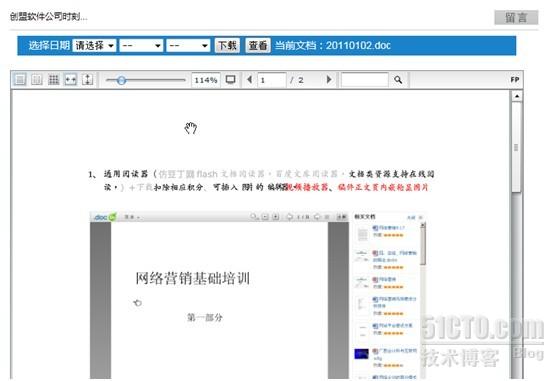The width and height of the screenshot is (558, 381).
Task: Go to previous page arrow
Action: coord(249,80)
